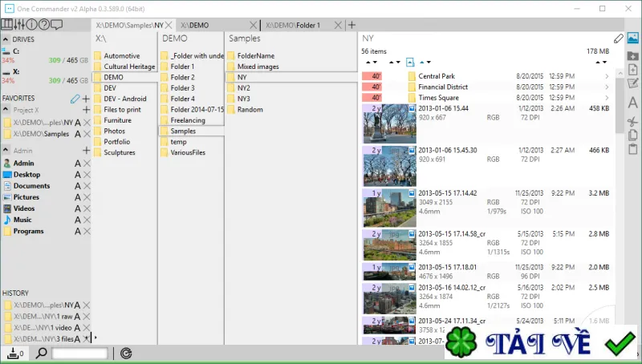Screen dimensions: 642x364
Task: Collapse the DRIVES section
Action: pyautogui.click(x=6, y=39)
